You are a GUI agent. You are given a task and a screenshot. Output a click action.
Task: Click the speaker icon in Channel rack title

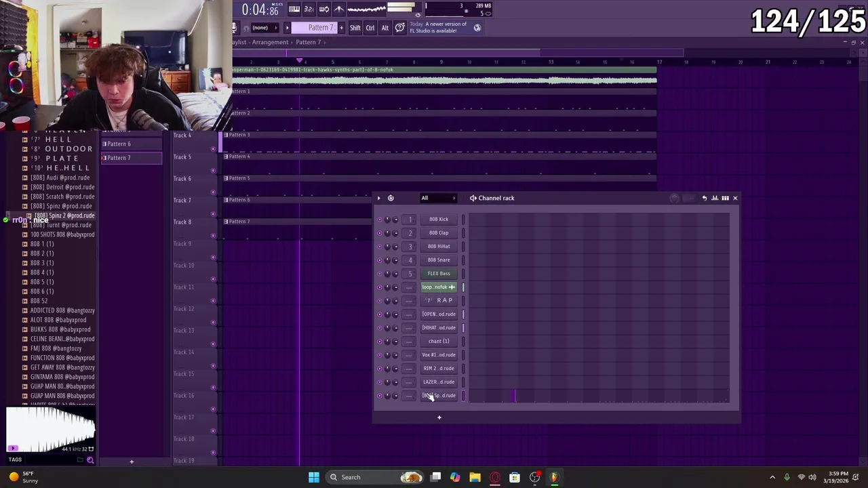473,198
